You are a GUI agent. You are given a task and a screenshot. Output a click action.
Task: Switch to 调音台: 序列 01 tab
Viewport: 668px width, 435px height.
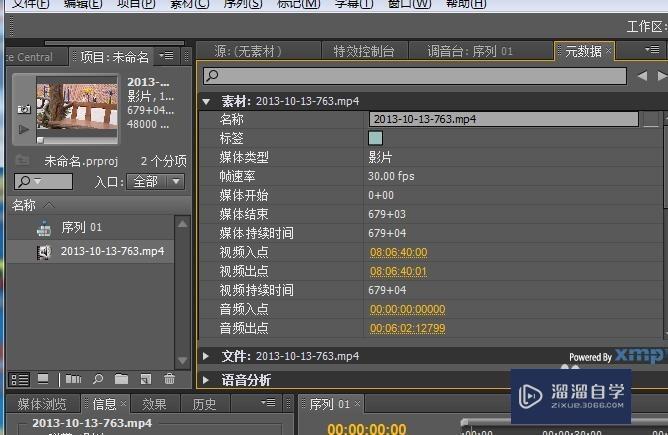pyautogui.click(x=470, y=51)
